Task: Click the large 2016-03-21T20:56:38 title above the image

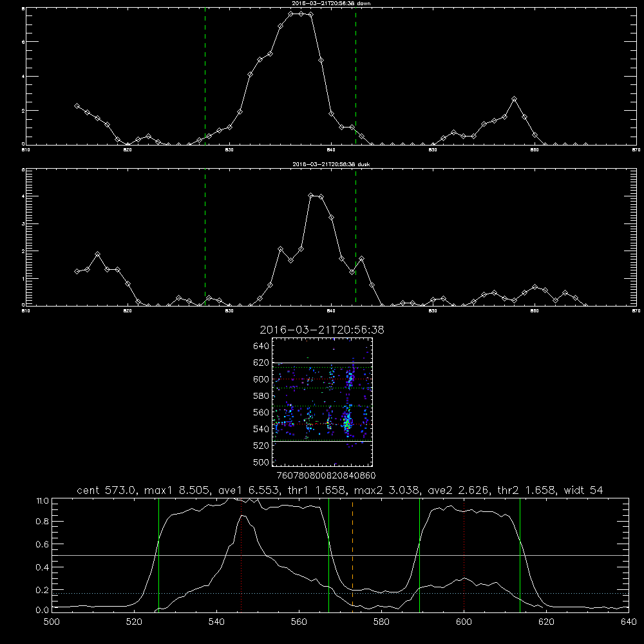Action: [x=322, y=330]
